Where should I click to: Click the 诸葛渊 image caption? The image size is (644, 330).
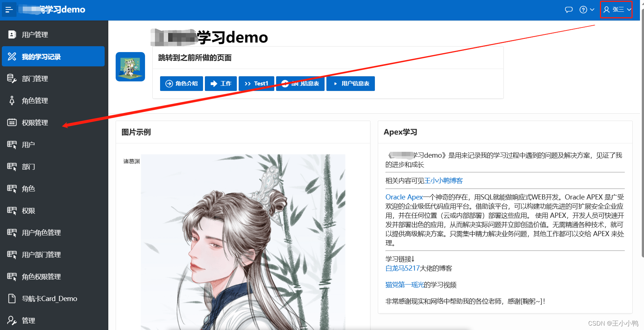pos(131,161)
